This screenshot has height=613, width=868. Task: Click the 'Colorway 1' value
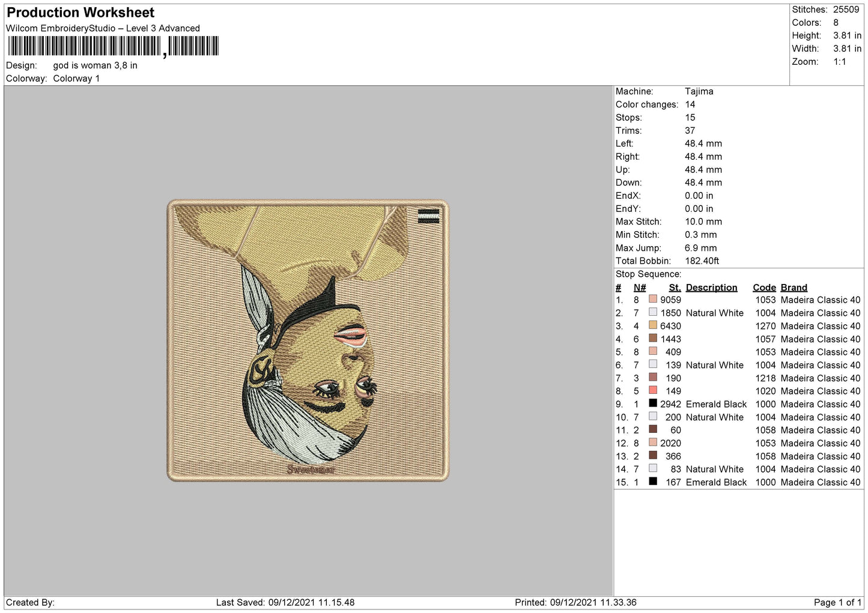[x=76, y=79]
